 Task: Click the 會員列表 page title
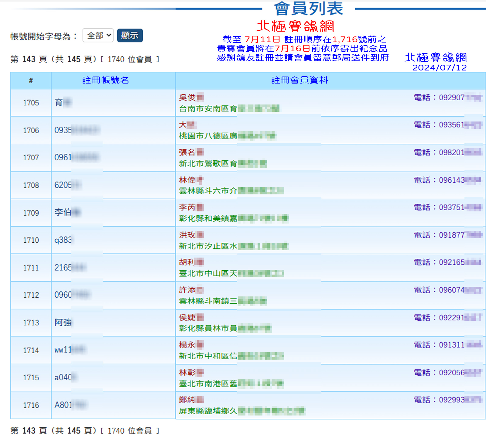(308, 9)
